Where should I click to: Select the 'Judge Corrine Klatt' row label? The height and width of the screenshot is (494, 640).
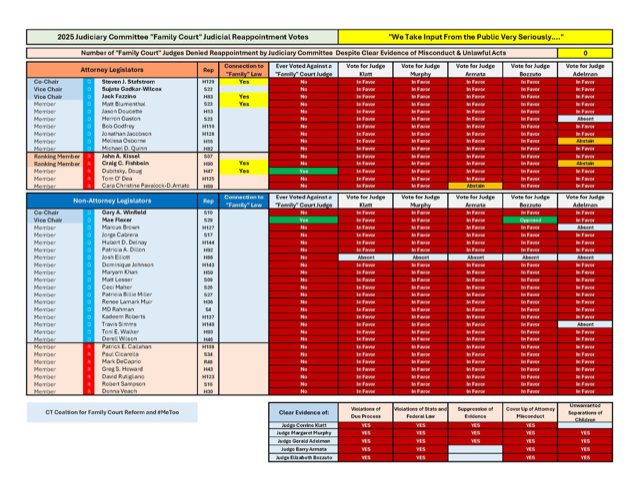click(x=303, y=425)
